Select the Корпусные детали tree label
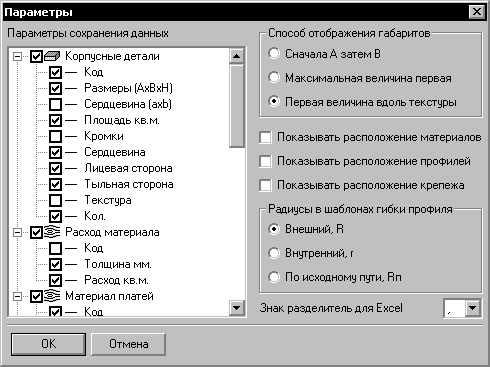490x367 pixels. click(112, 56)
